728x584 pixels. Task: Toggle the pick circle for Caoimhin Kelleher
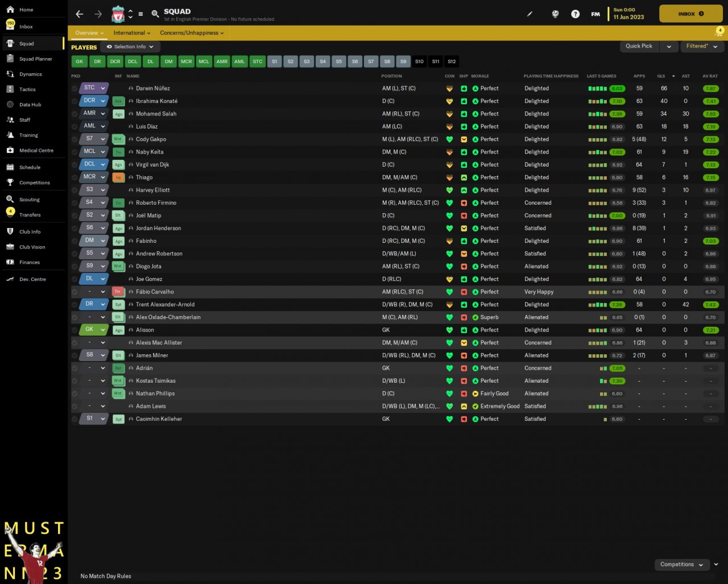click(x=75, y=419)
